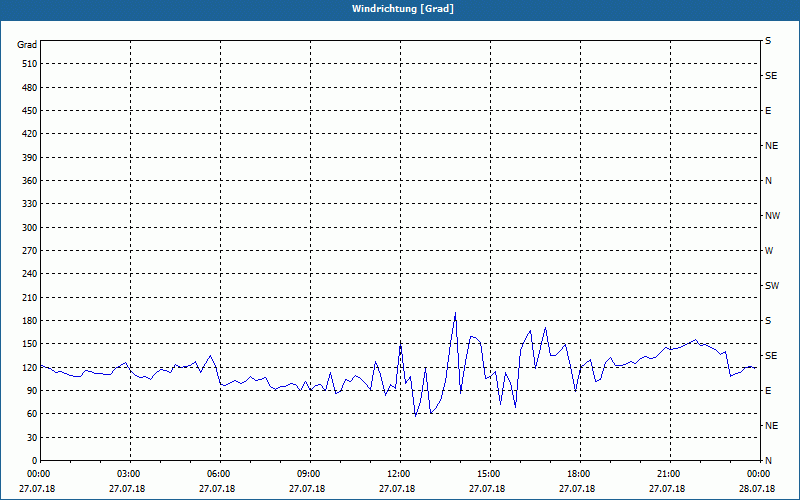Image resolution: width=800 pixels, height=500 pixels.
Task: Select the 210 degree axis value
Action: [x=30, y=297]
